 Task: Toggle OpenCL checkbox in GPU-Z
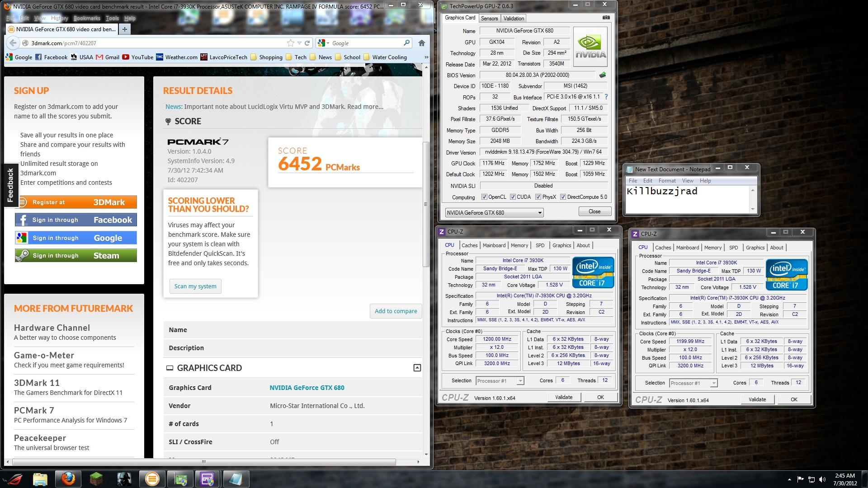coord(484,197)
